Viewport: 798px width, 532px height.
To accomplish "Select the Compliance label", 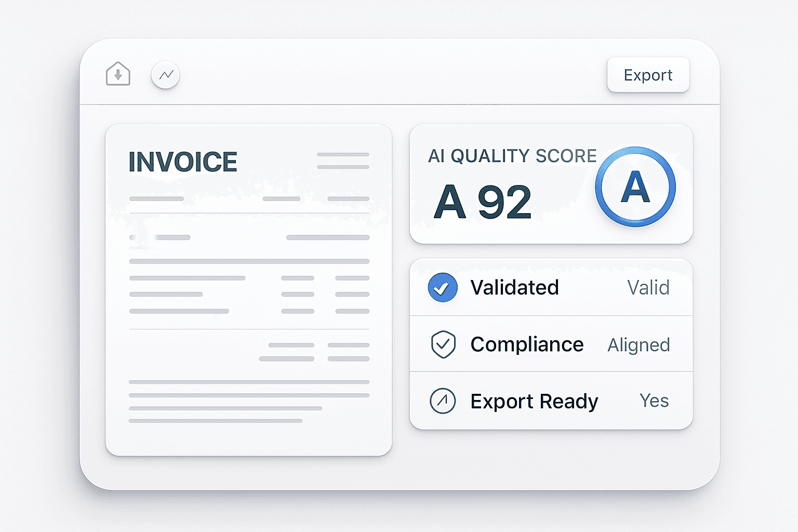I will click(x=527, y=344).
